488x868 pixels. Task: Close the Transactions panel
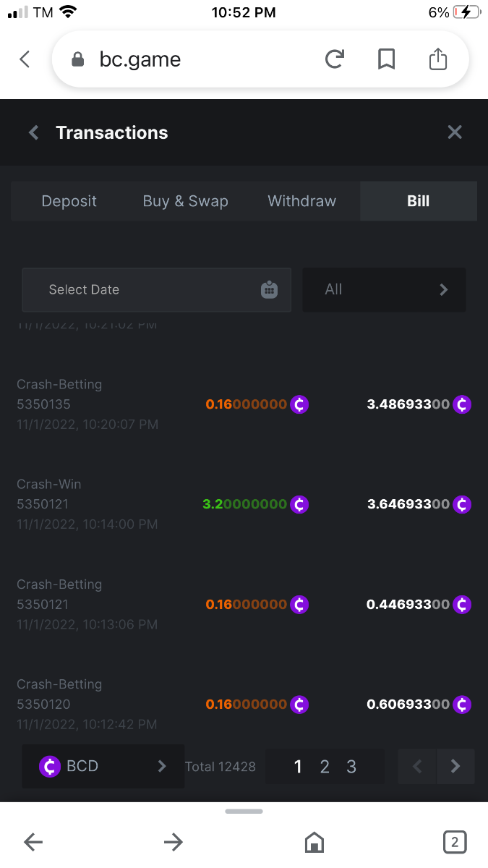[455, 132]
